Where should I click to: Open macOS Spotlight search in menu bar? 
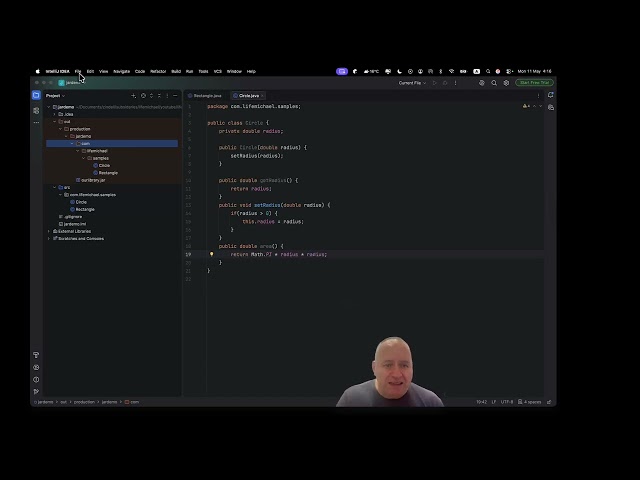tap(488, 71)
